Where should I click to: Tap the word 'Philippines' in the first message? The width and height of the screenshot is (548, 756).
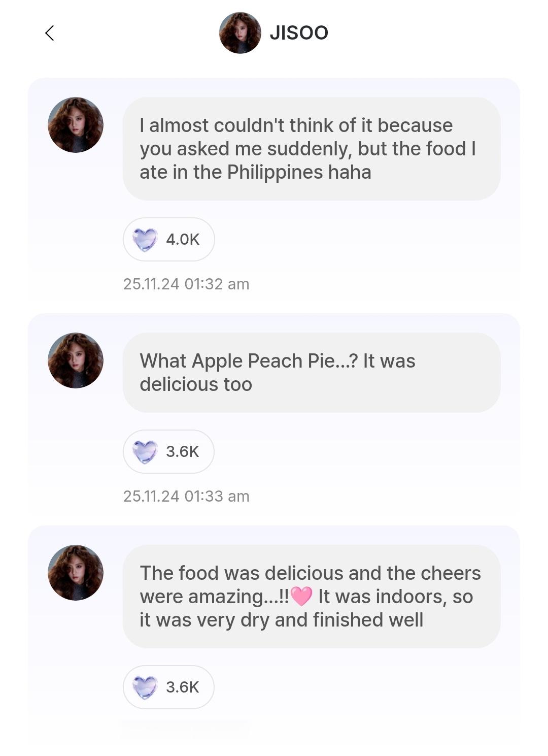275,172
